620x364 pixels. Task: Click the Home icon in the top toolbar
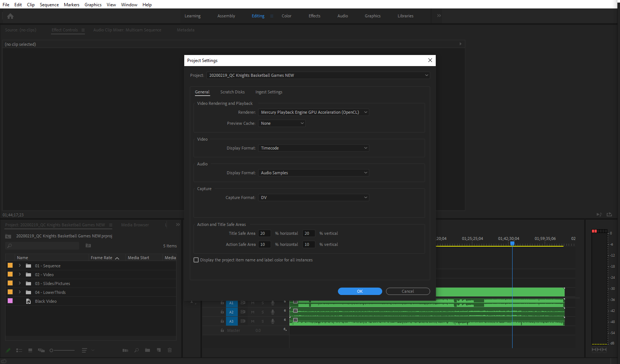click(10, 16)
